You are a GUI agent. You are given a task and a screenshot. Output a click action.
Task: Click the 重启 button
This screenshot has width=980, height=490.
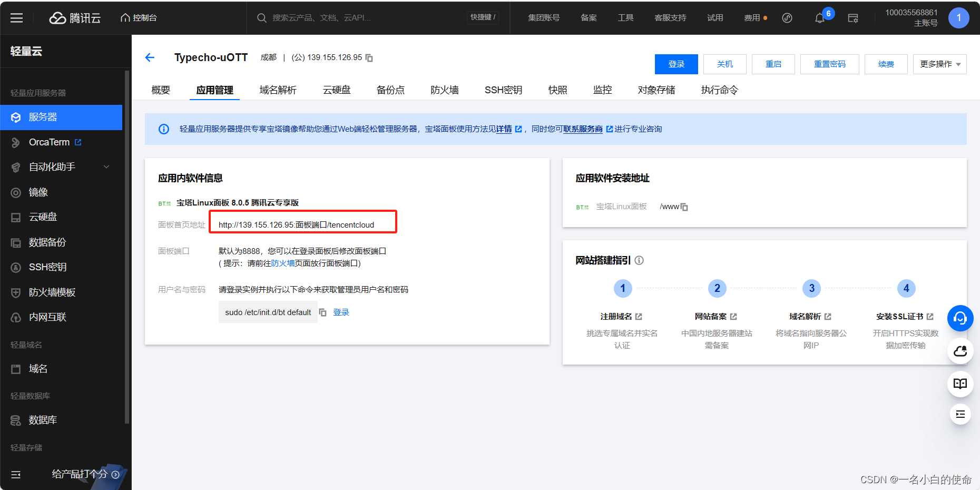pyautogui.click(x=773, y=64)
